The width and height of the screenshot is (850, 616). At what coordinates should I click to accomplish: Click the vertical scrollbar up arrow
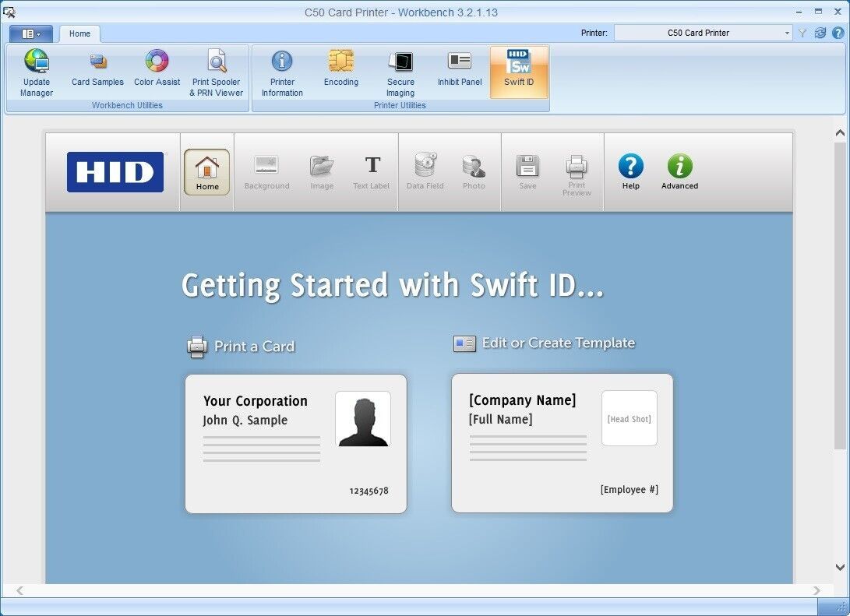[x=840, y=132]
